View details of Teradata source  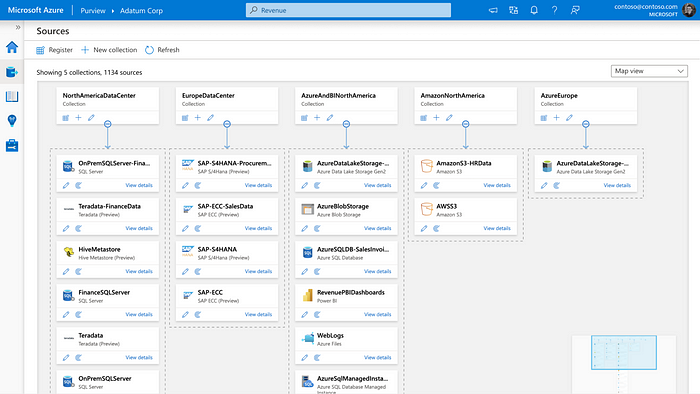pyautogui.click(x=139, y=357)
